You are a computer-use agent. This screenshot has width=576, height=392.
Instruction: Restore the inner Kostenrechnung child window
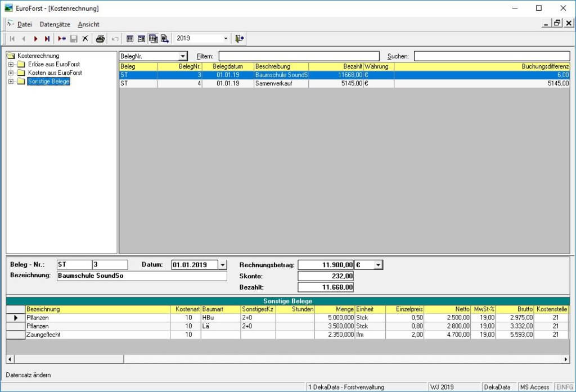click(x=557, y=23)
